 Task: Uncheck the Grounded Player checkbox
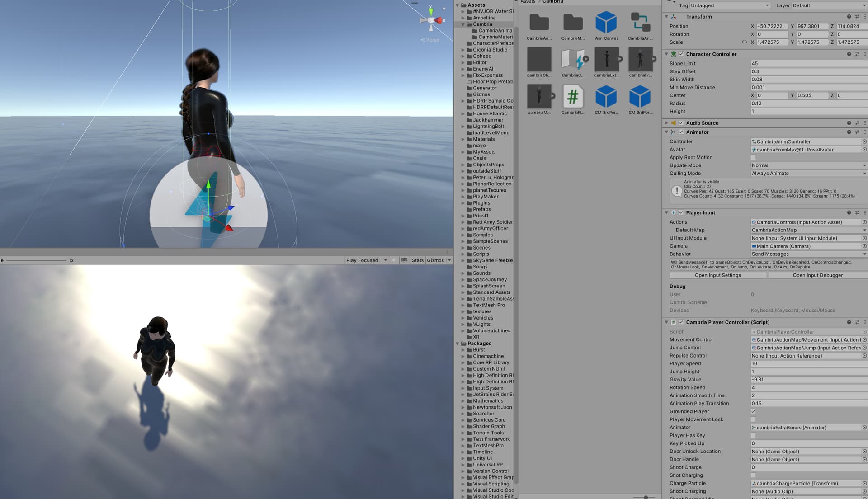[753, 412]
